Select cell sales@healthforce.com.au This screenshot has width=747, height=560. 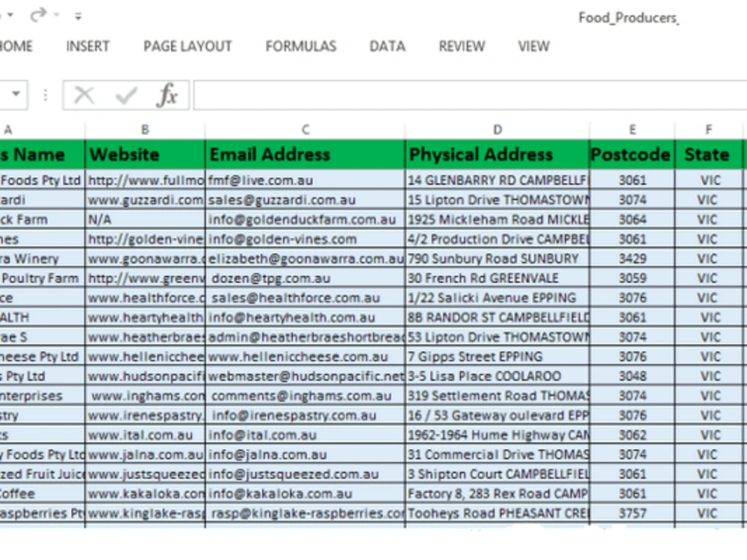click(x=306, y=298)
